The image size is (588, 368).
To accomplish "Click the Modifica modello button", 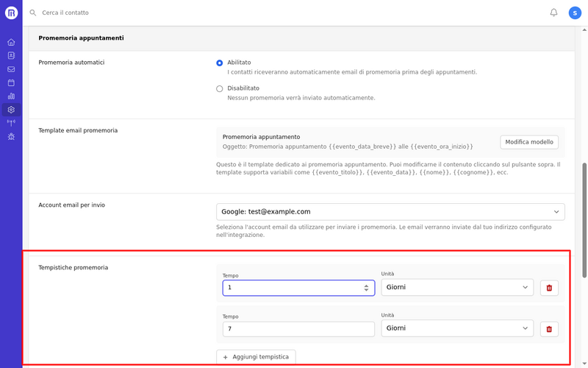I will pyautogui.click(x=528, y=142).
